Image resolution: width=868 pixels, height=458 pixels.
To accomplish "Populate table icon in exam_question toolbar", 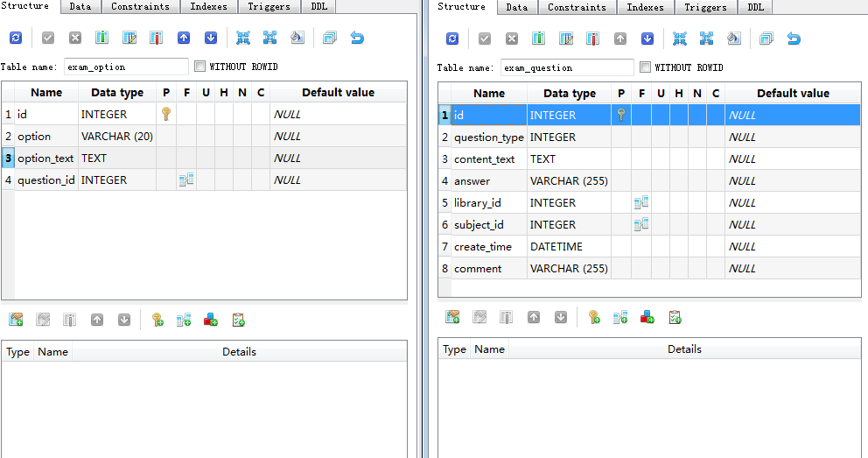I will tap(734, 39).
